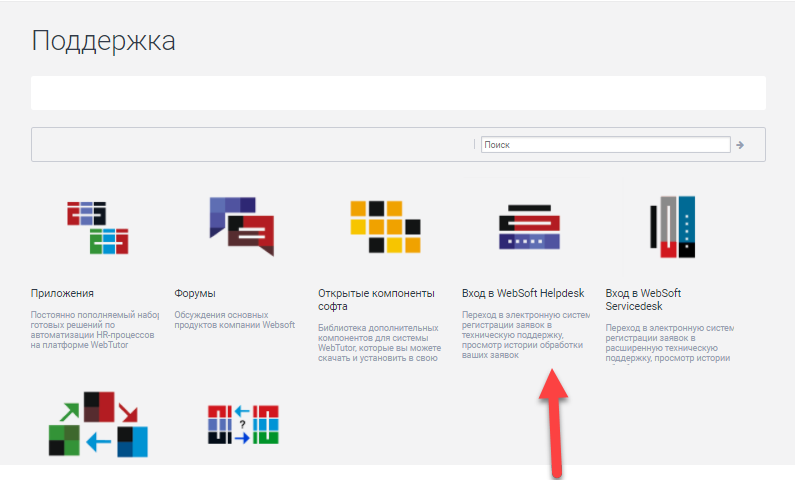
Task: Open the Приложения section icon
Action: point(98,228)
